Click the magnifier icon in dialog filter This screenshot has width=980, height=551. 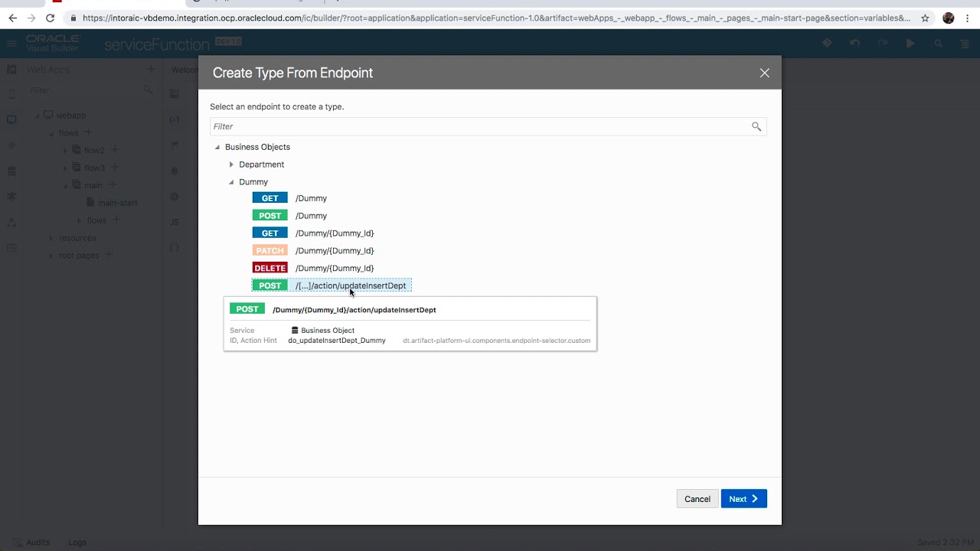tap(756, 126)
